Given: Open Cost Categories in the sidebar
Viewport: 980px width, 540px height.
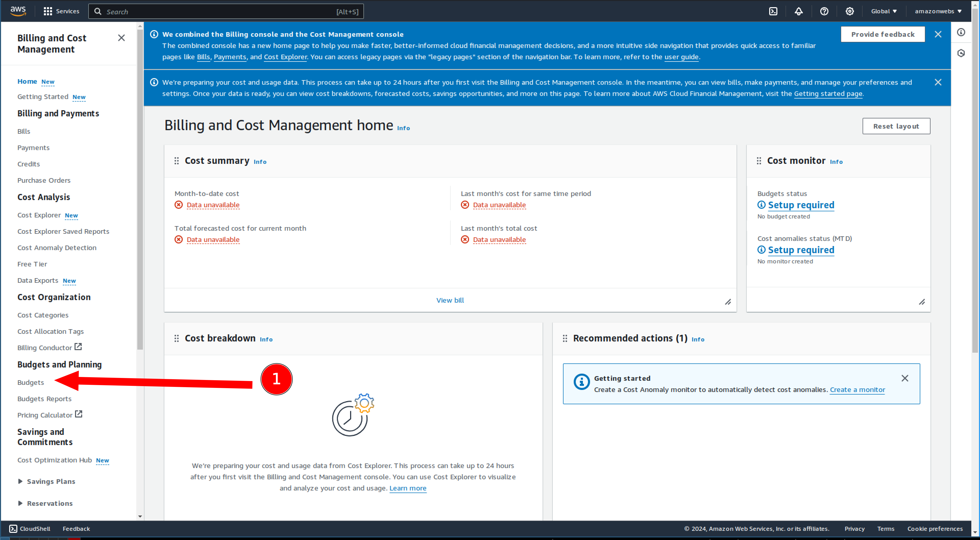Looking at the screenshot, I should pyautogui.click(x=43, y=315).
